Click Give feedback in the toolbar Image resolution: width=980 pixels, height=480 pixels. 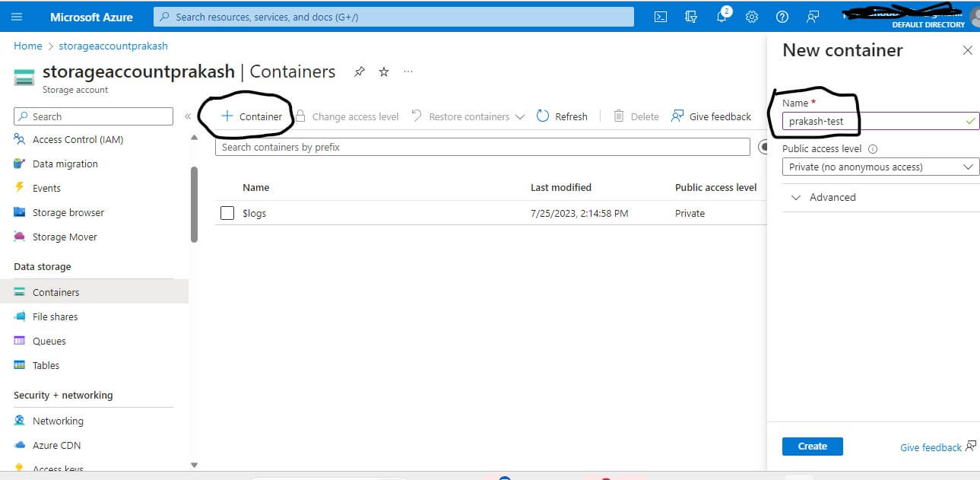[x=711, y=116]
